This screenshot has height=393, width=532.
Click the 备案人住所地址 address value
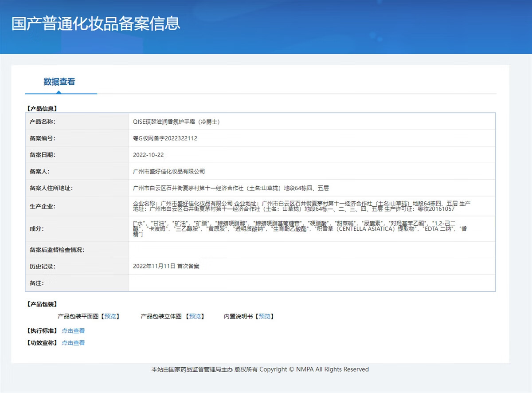coord(231,188)
